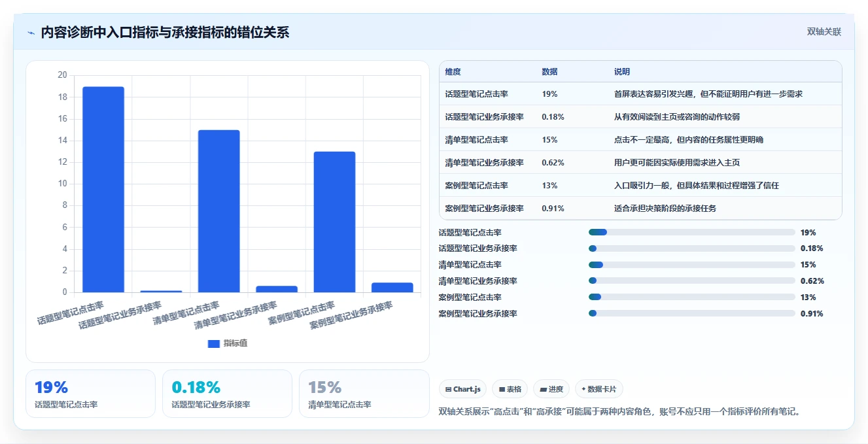Click the 19% stat card

click(91, 394)
